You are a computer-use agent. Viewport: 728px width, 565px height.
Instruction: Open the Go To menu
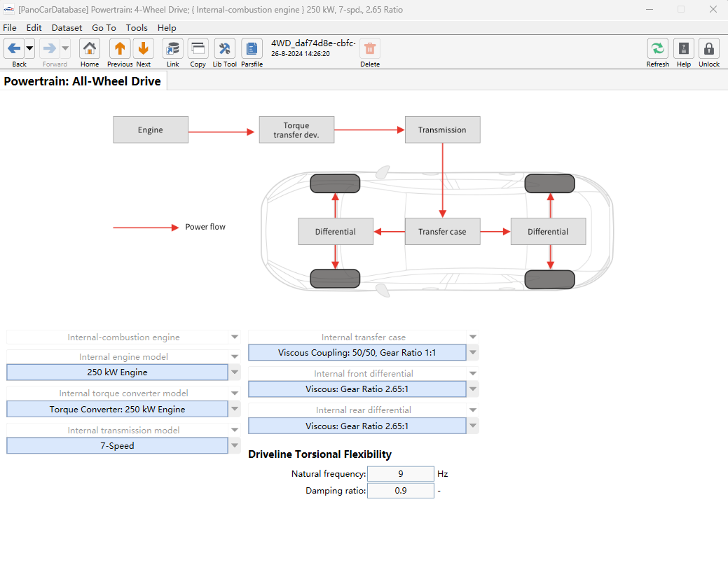click(104, 28)
